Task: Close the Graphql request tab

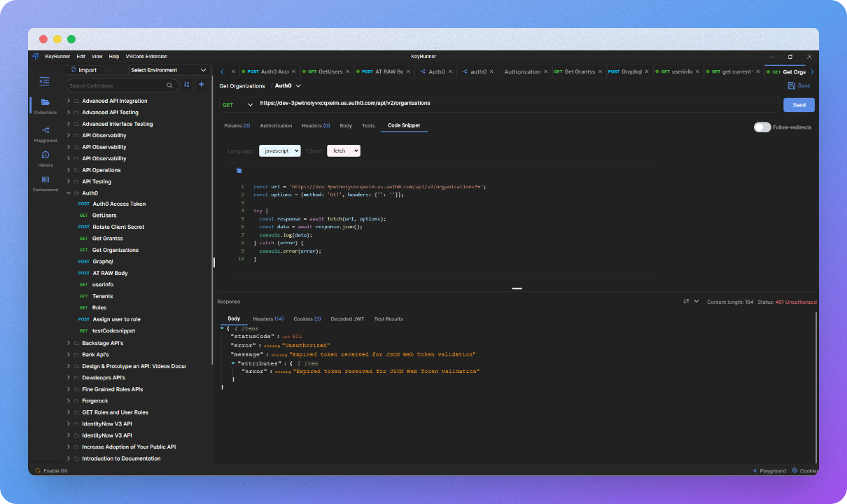Action: [648, 71]
